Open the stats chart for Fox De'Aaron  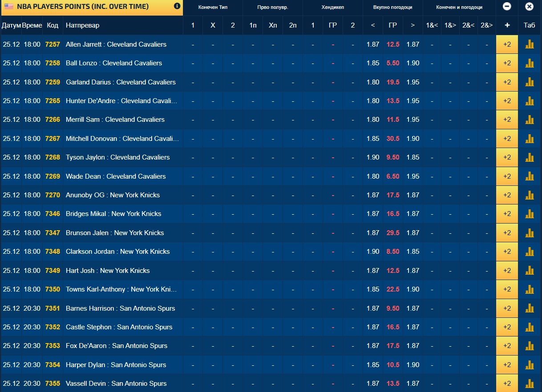coord(530,346)
